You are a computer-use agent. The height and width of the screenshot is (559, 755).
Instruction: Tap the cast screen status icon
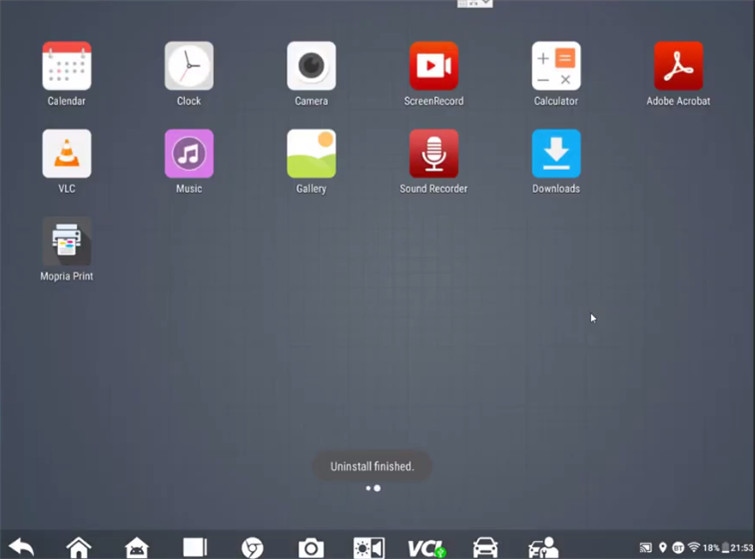pyautogui.click(x=646, y=547)
